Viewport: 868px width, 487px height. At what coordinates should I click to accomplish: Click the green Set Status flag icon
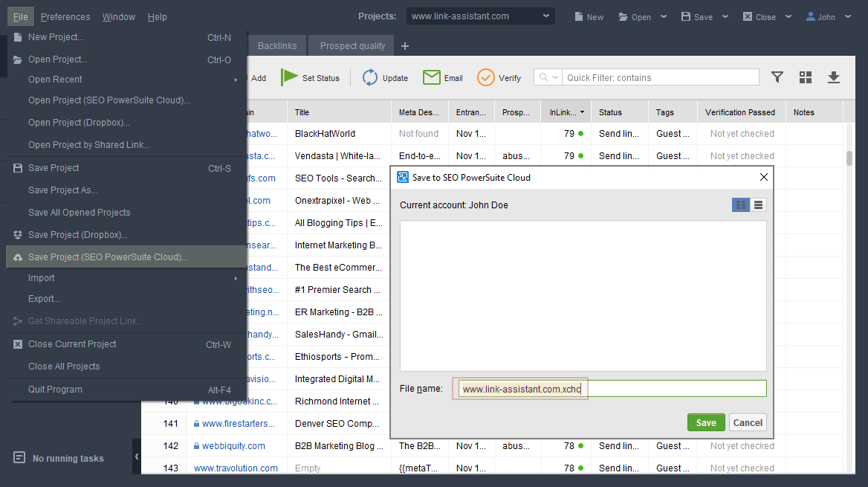click(x=289, y=77)
